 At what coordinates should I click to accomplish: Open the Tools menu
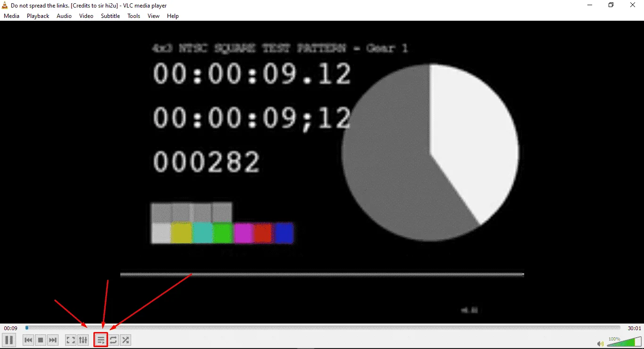pos(134,16)
